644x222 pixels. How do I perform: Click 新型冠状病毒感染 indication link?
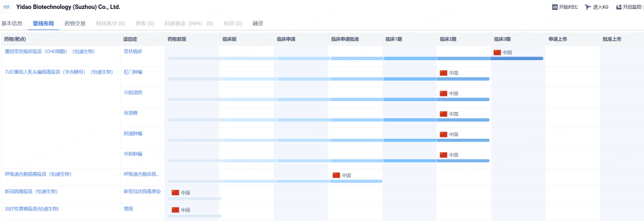[142, 191]
